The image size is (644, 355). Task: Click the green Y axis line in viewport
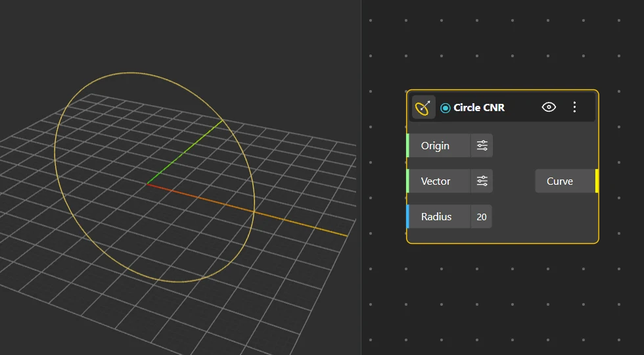[x=185, y=152]
